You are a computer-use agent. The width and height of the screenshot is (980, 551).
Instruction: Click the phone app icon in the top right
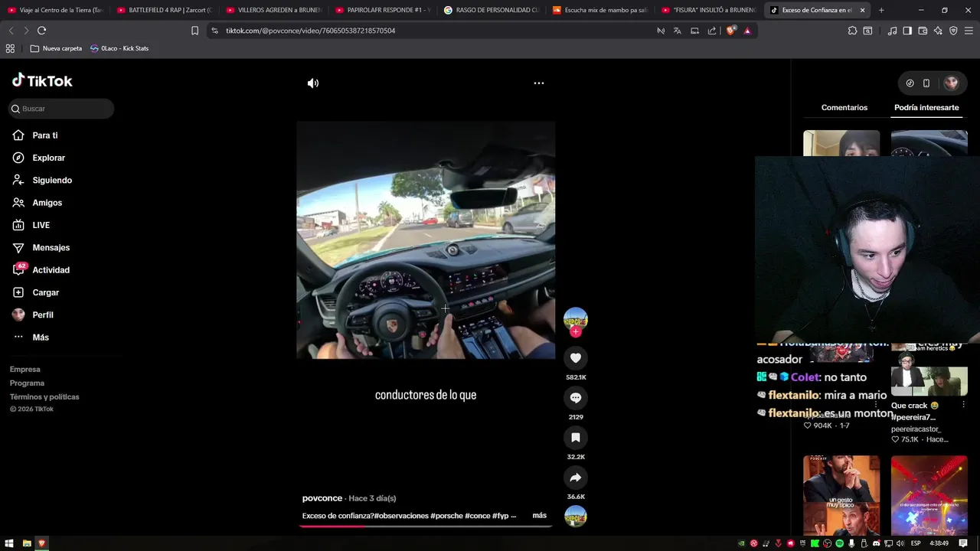click(926, 83)
